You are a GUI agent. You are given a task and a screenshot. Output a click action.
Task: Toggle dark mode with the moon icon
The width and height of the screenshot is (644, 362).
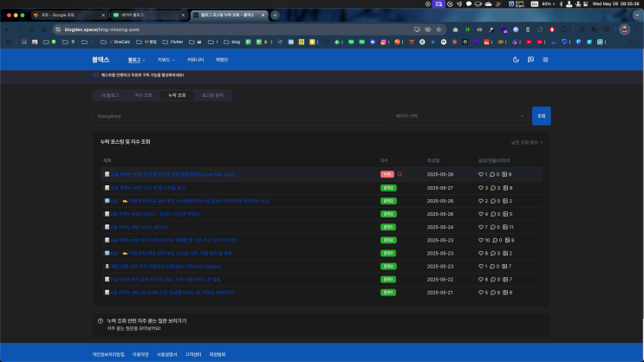coord(516,60)
